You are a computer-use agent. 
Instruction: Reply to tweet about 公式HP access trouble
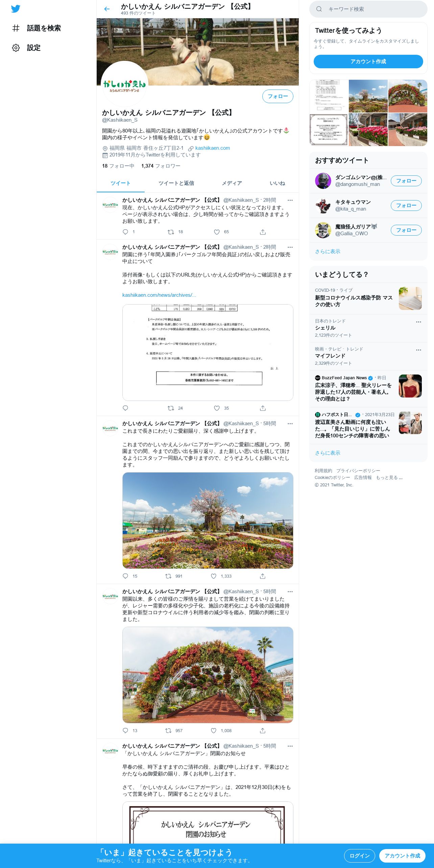point(125,232)
